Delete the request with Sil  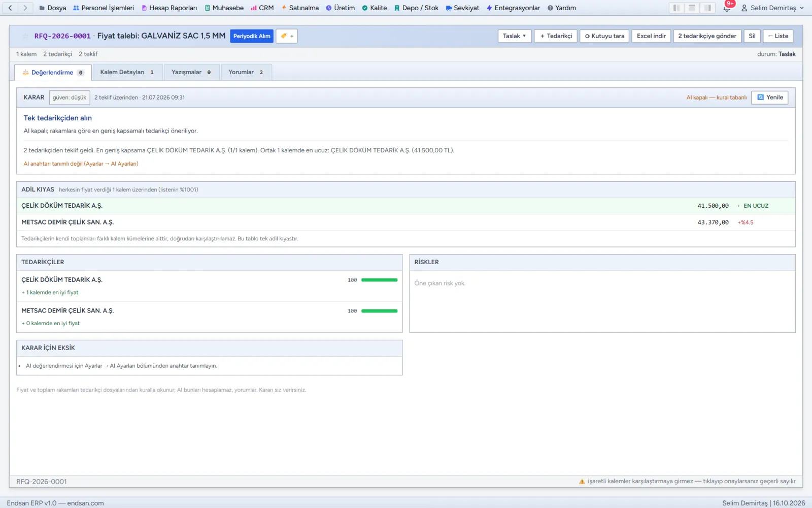[x=752, y=36]
